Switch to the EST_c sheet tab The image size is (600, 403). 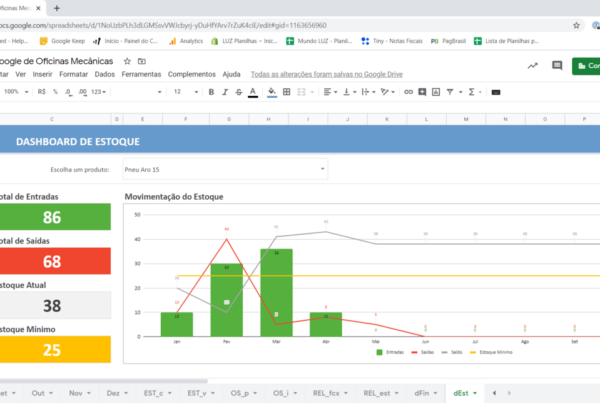(157, 393)
